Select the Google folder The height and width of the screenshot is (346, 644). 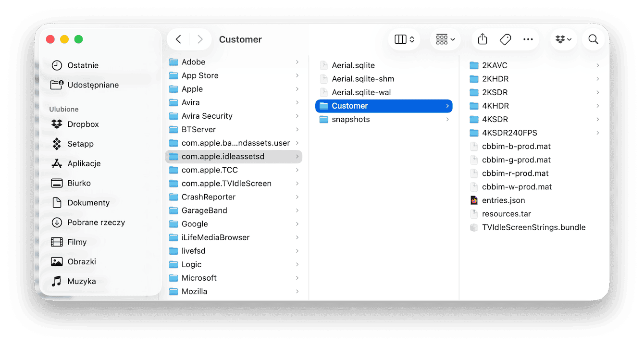pos(234,223)
